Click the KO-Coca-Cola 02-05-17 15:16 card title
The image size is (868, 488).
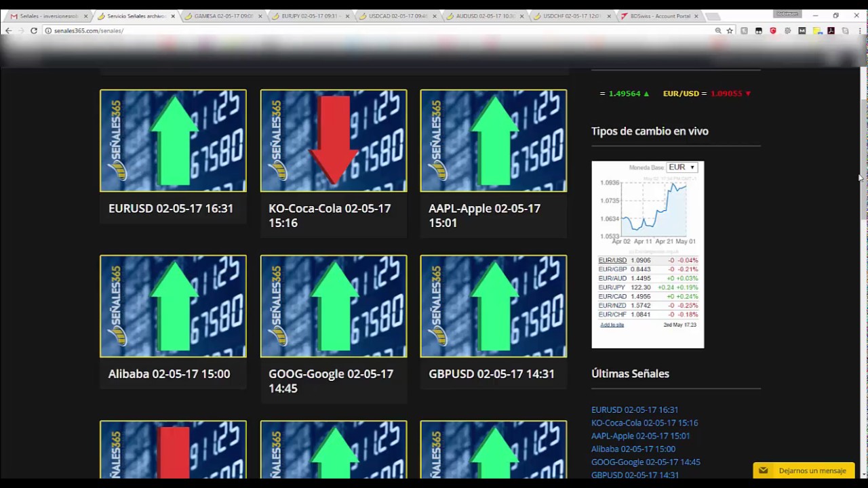coord(330,216)
